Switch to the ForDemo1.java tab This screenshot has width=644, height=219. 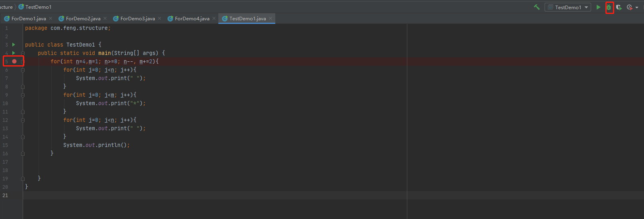click(29, 19)
